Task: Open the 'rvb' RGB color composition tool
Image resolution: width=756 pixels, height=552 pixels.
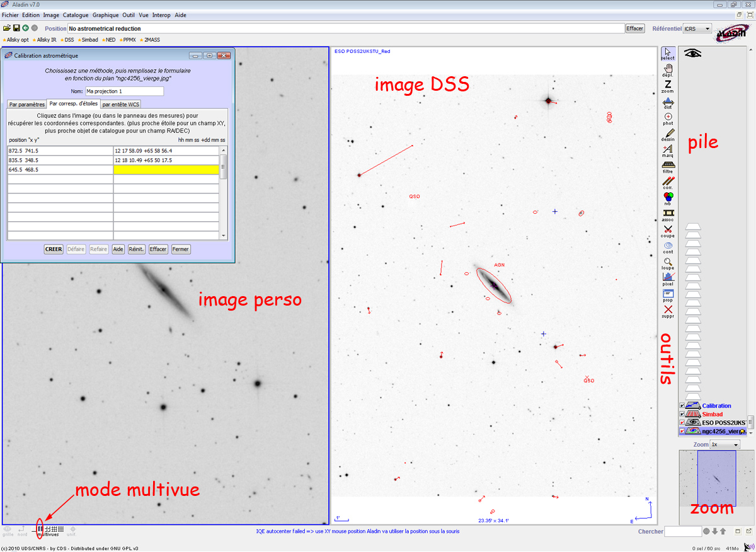Action: (x=668, y=198)
